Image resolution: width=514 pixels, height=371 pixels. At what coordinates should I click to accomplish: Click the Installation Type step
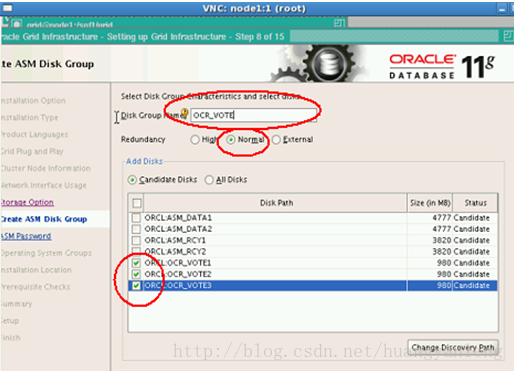[29, 118]
